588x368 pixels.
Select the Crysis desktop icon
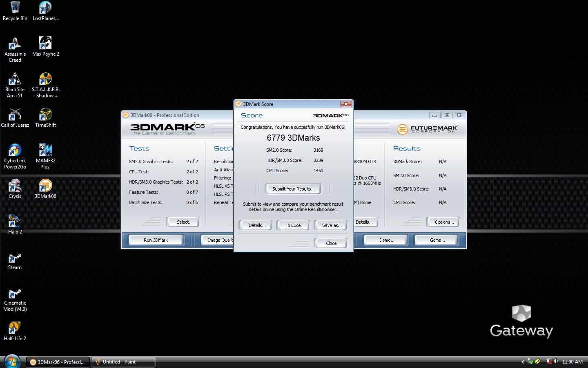point(15,189)
